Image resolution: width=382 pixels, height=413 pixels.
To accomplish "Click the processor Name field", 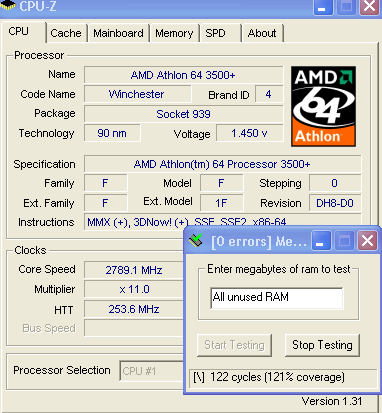I will (184, 75).
